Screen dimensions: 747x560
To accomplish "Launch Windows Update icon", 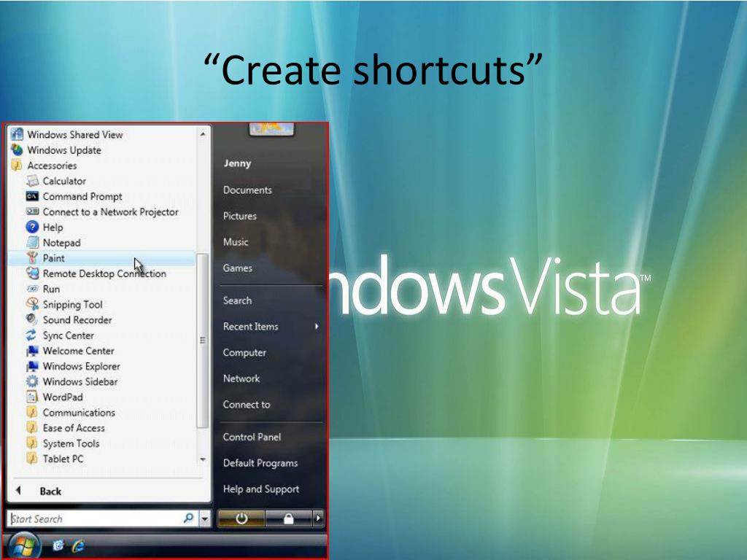I will click(x=18, y=150).
